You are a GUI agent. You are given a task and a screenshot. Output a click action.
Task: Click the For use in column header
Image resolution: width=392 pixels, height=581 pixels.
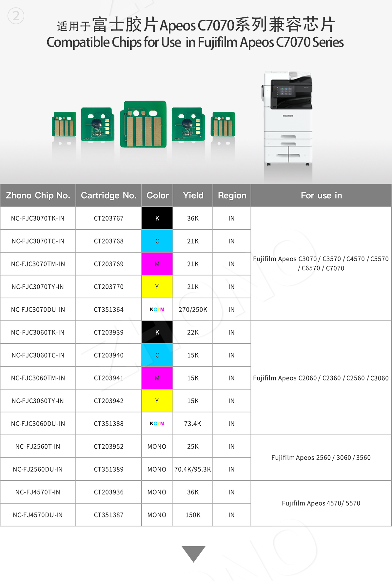click(x=321, y=195)
